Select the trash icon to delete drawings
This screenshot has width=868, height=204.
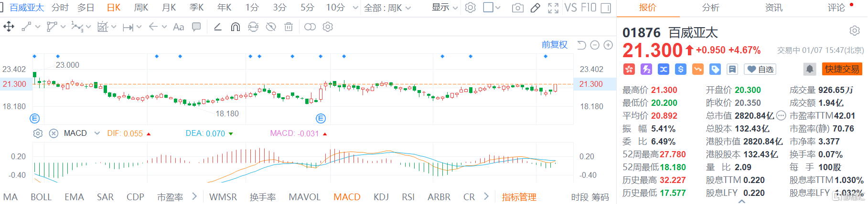(x=289, y=27)
